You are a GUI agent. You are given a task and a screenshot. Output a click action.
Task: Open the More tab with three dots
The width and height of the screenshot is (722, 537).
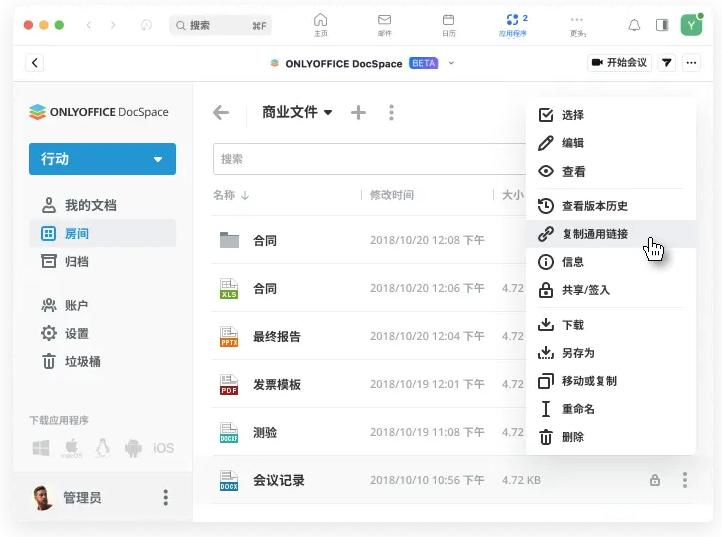click(x=577, y=25)
